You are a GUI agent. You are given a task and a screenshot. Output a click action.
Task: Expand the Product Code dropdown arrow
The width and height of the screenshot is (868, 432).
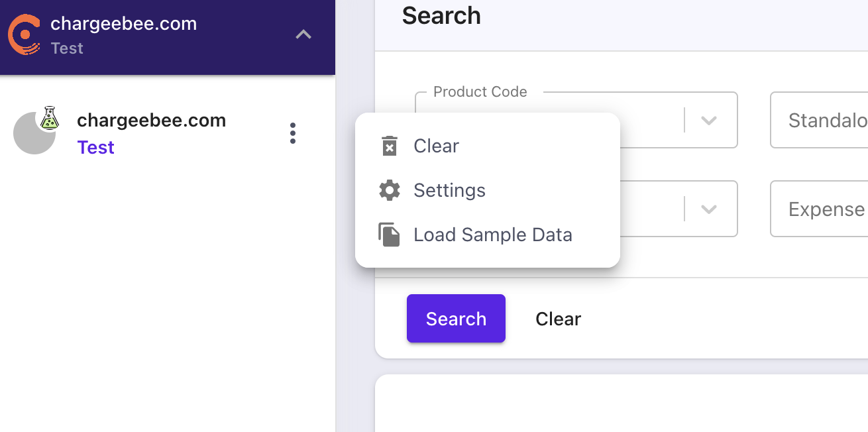[x=709, y=121]
